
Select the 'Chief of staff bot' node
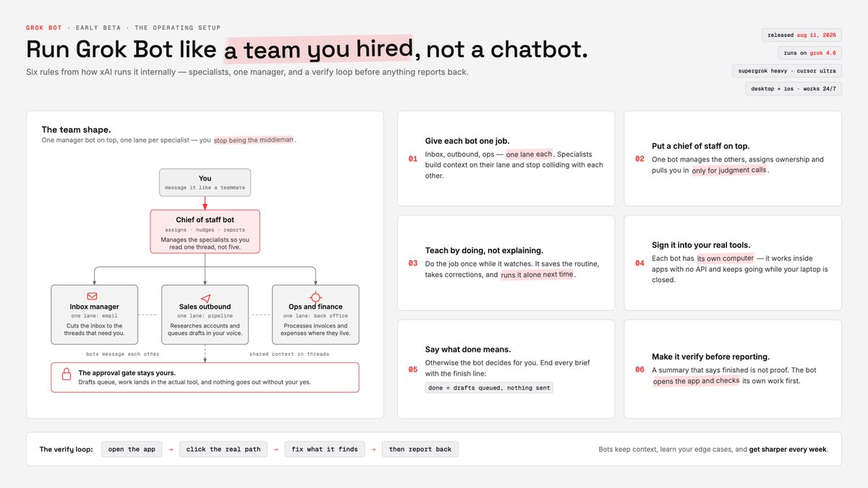(x=205, y=231)
